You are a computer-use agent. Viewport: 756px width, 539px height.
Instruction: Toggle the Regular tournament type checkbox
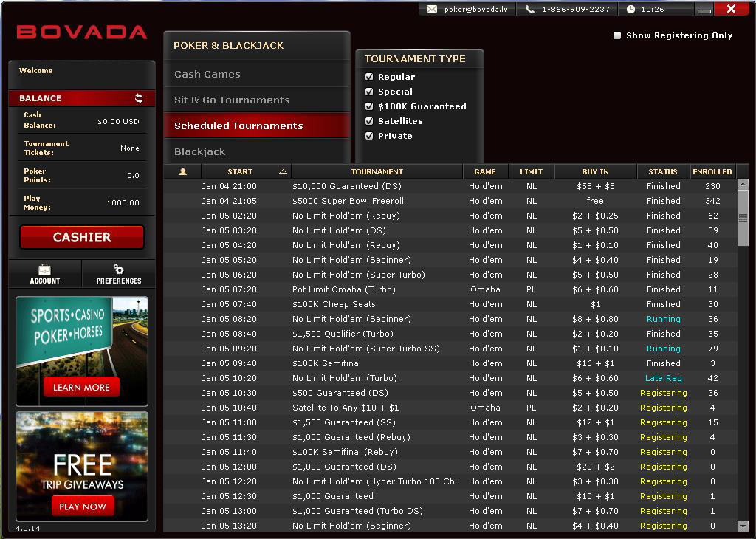(x=369, y=77)
